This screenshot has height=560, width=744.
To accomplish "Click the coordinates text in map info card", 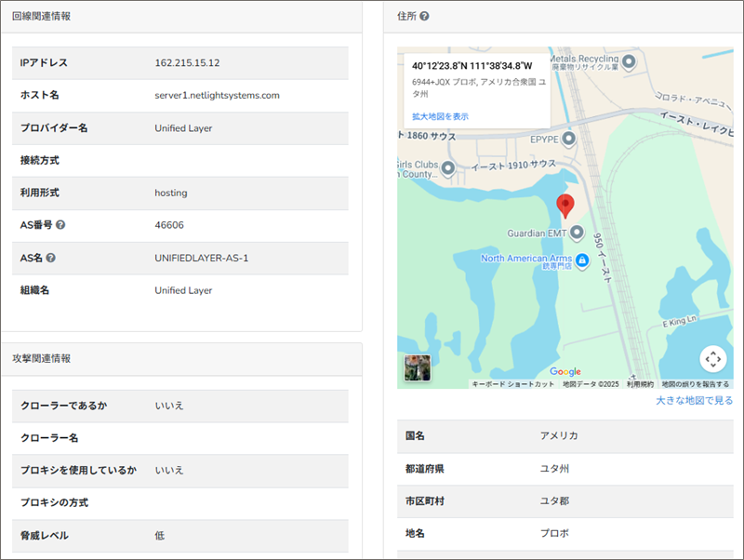I will [x=472, y=66].
